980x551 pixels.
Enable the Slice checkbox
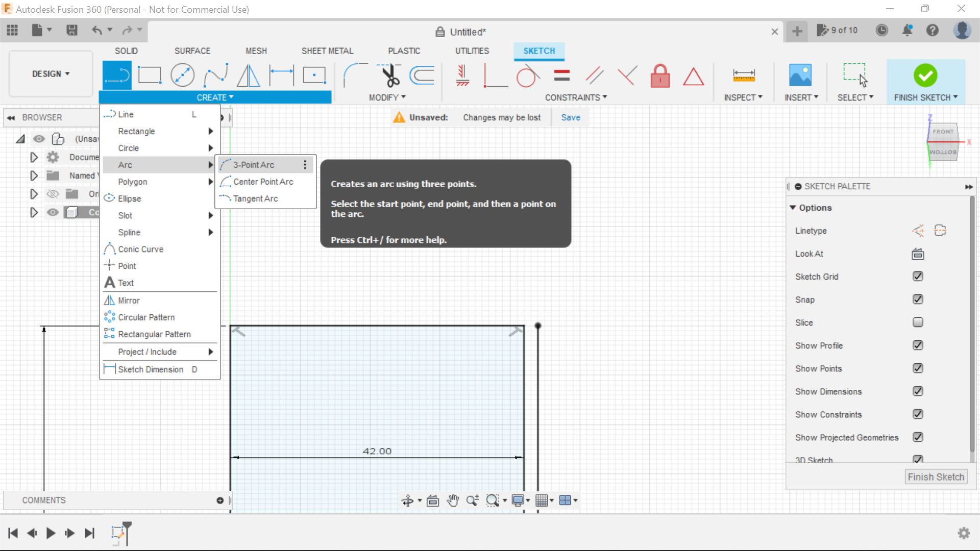pos(918,322)
